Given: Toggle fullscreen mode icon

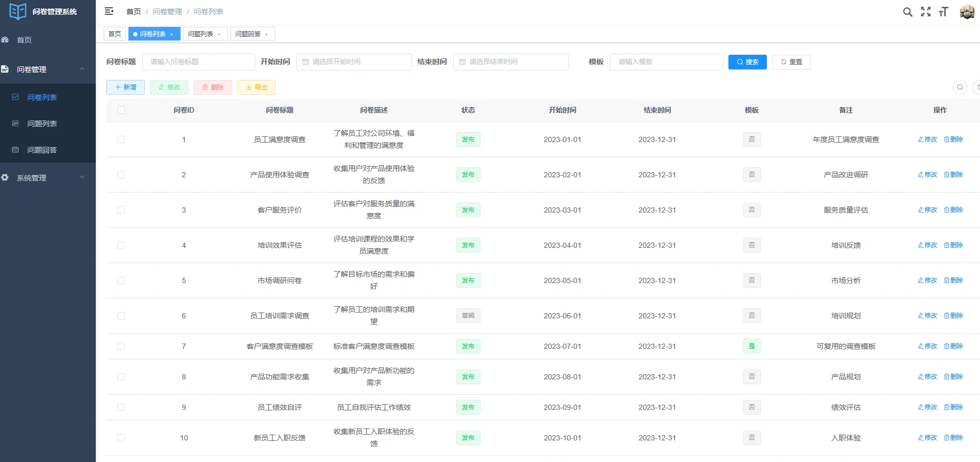Looking at the screenshot, I should [926, 12].
